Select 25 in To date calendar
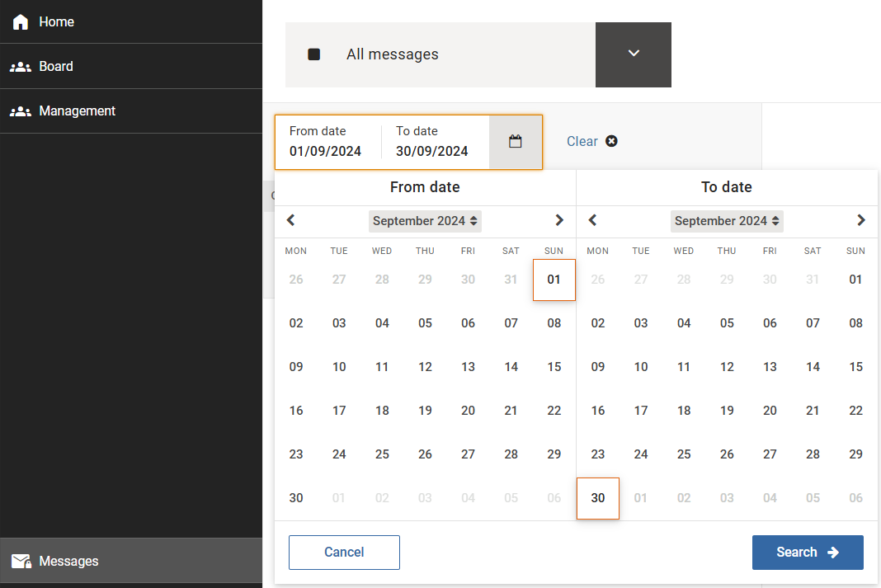 pos(684,454)
